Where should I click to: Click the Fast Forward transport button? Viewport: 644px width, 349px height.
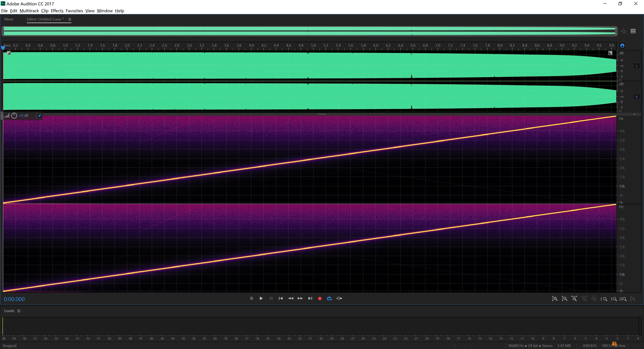(300, 298)
